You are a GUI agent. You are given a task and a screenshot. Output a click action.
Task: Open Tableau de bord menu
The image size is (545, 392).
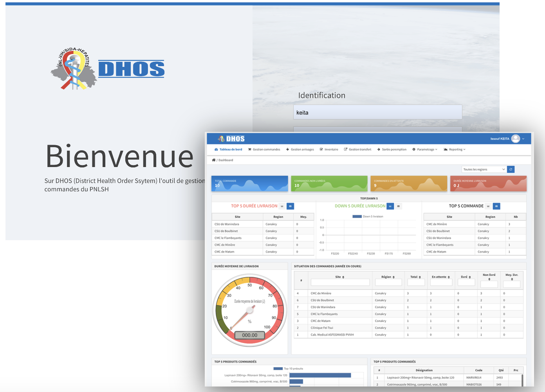(x=228, y=149)
